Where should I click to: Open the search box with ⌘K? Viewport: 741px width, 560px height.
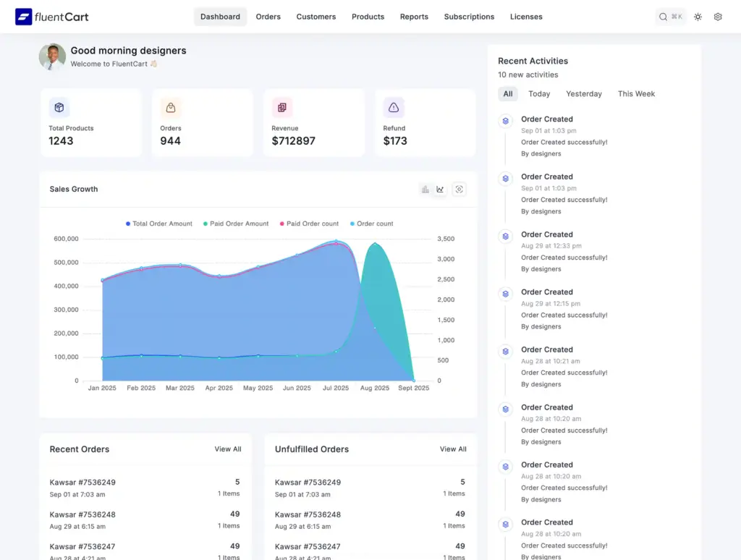670,17
